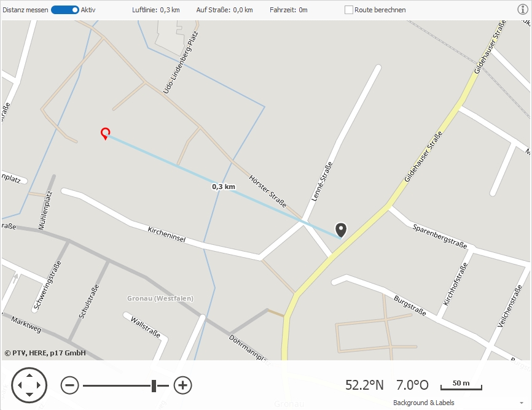The image size is (532, 410).
Task: Expand the map layer dropdown arrow
Action: 522,403
